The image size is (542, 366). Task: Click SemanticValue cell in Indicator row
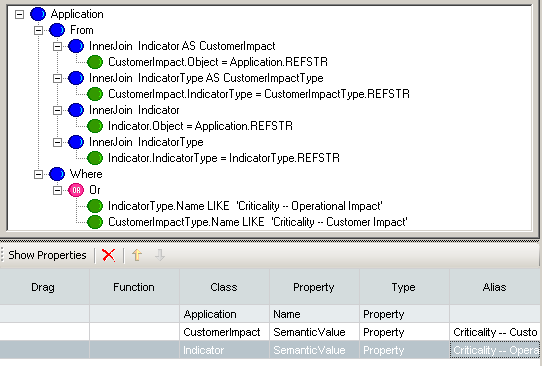point(314,350)
